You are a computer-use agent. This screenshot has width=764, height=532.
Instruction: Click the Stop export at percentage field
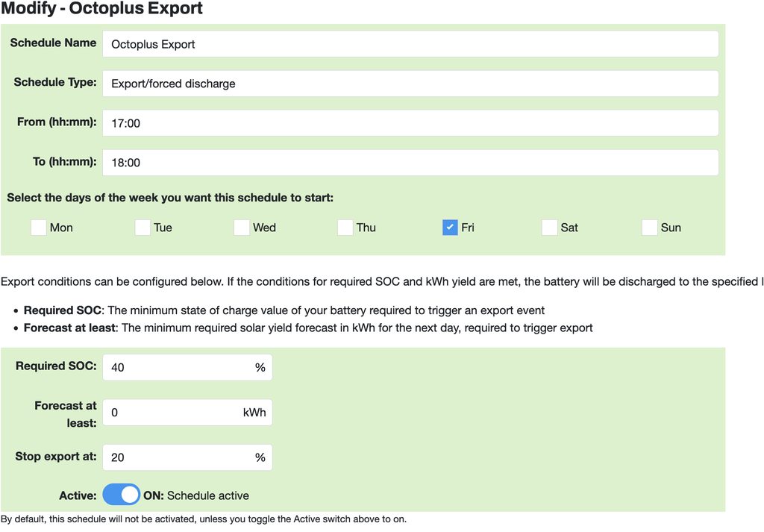tap(179, 457)
